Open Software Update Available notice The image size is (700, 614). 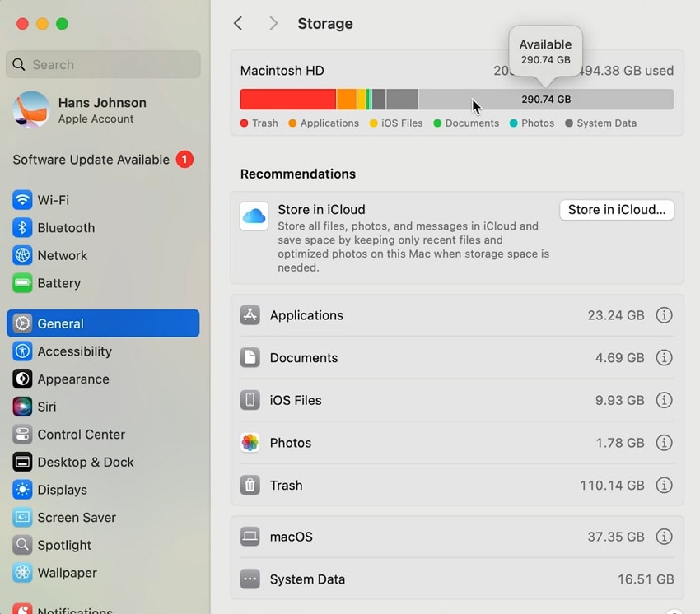click(103, 160)
